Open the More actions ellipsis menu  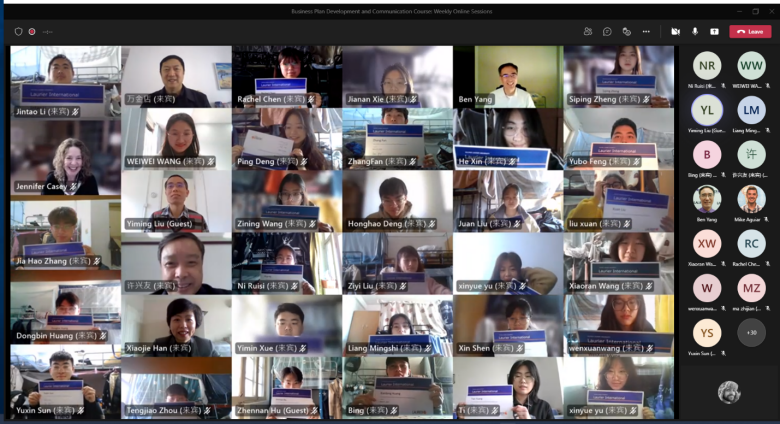[647, 31]
